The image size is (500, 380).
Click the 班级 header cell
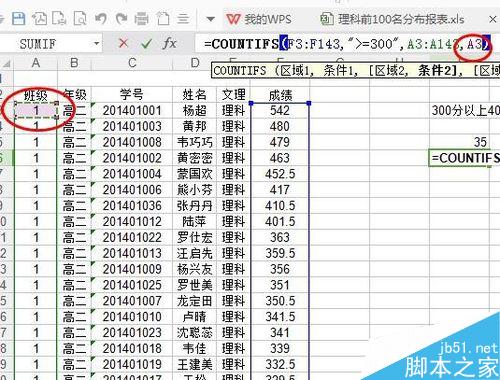click(36, 95)
